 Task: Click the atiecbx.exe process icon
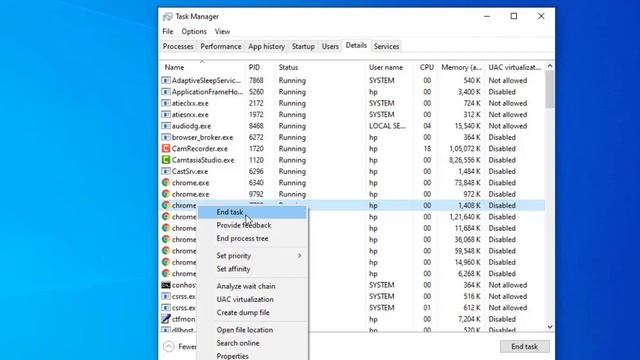166,103
